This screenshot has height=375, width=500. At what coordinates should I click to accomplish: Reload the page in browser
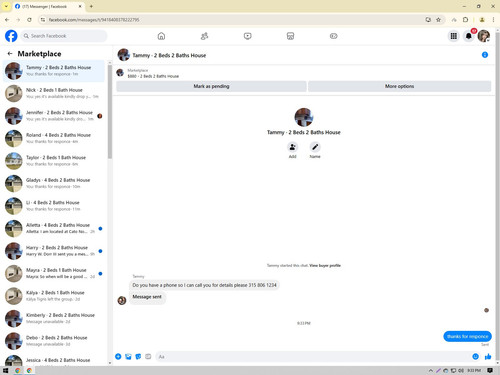click(x=29, y=20)
